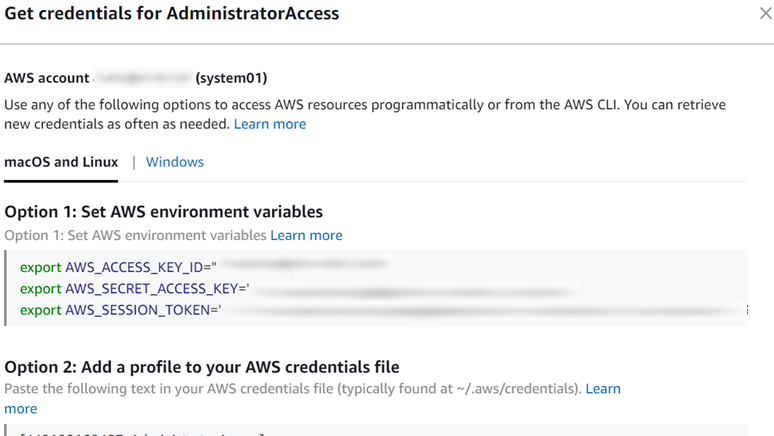Click the export AWS_SESSION_TOKEN line
Screen dimensions: 774x436
tap(383, 310)
